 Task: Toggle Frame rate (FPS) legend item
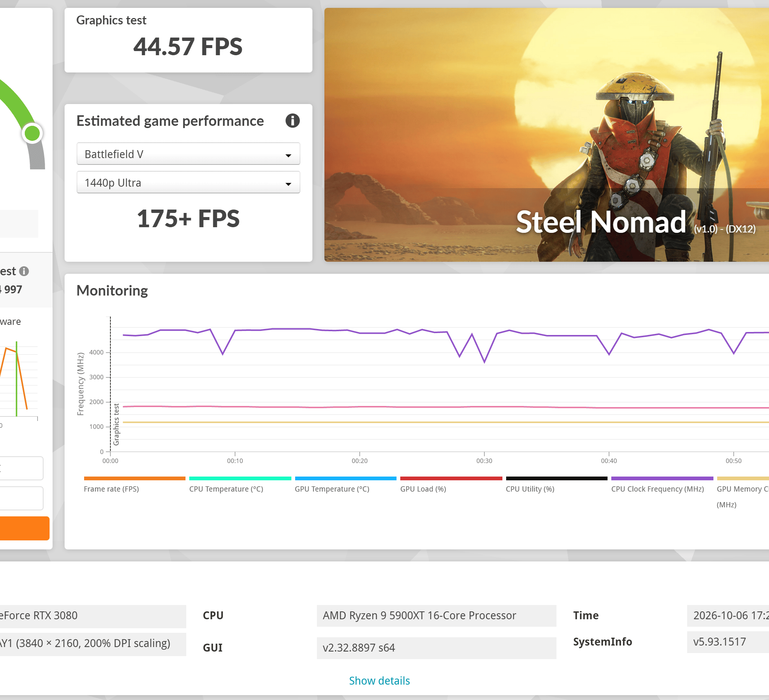[x=135, y=485]
